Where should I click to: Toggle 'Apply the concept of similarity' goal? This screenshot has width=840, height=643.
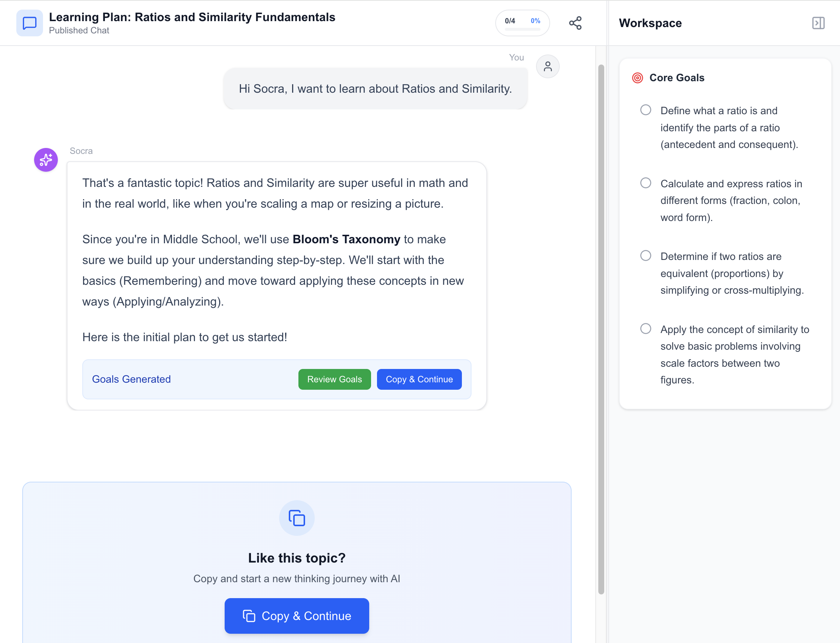pos(646,329)
